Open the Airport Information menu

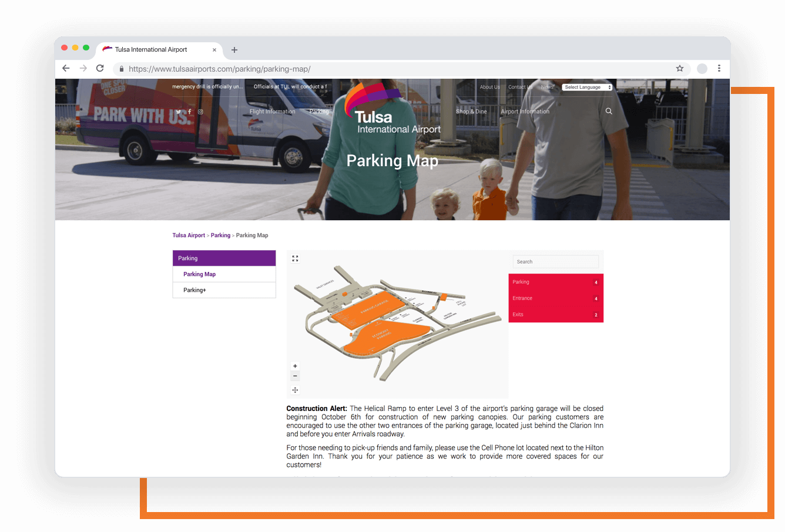525,112
